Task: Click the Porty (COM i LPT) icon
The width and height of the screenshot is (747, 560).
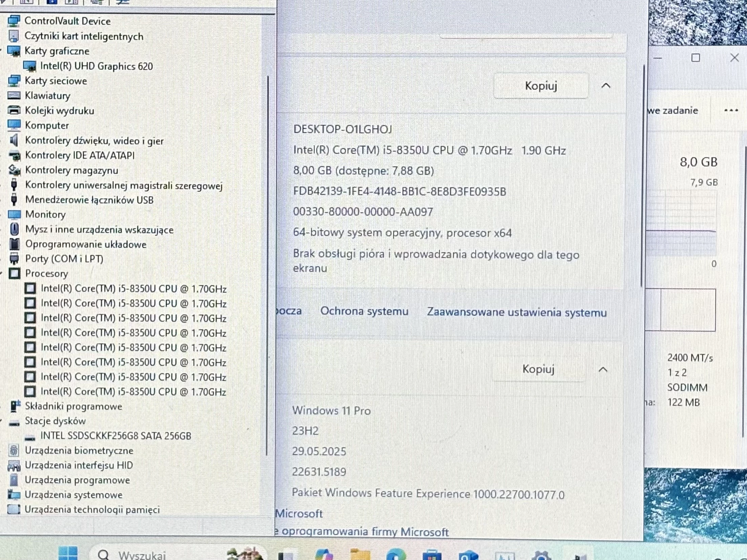Action: click(x=14, y=259)
